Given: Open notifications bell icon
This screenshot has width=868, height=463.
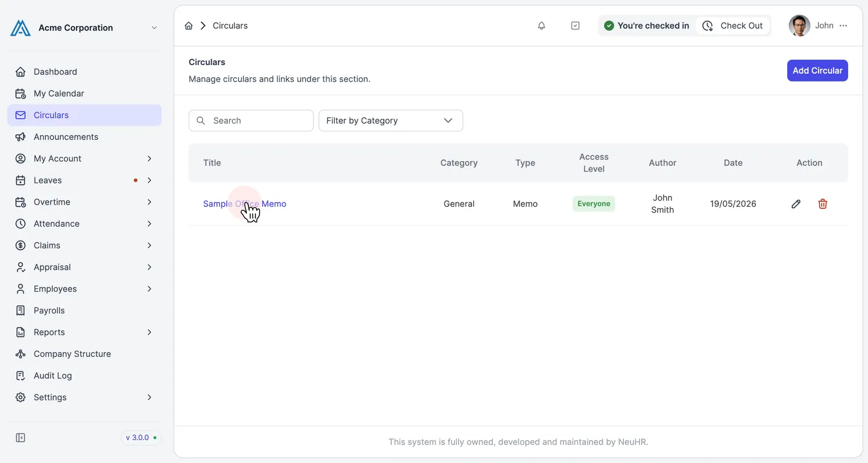Looking at the screenshot, I should 541,26.
